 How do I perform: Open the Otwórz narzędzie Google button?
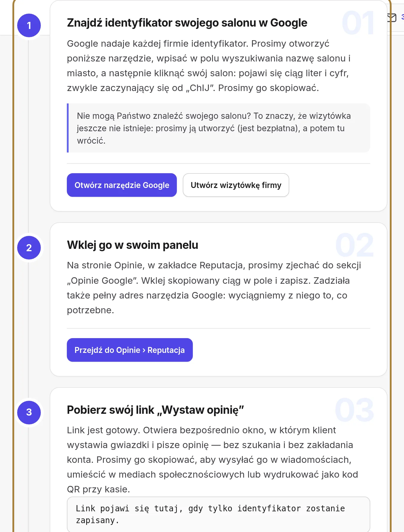point(122,185)
